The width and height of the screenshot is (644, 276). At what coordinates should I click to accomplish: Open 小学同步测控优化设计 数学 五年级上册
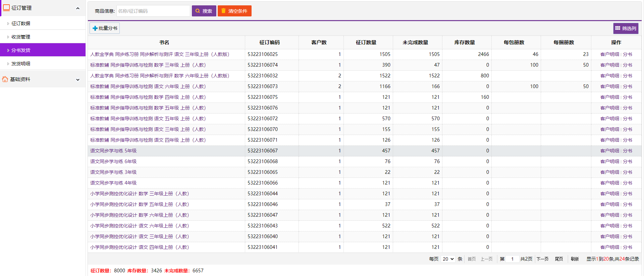tap(140, 204)
